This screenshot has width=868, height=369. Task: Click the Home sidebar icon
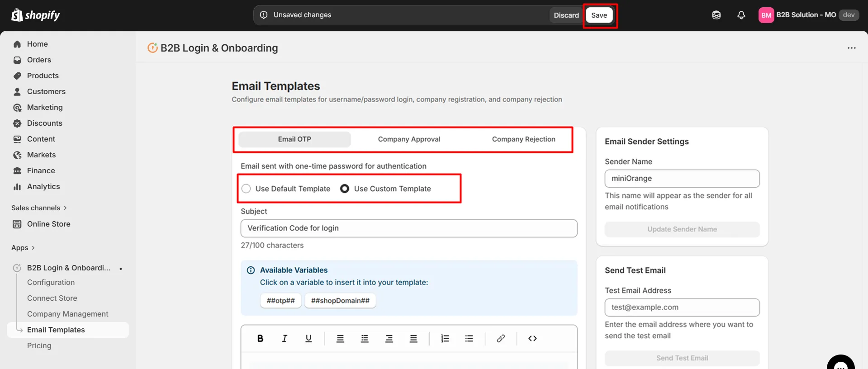(x=17, y=44)
